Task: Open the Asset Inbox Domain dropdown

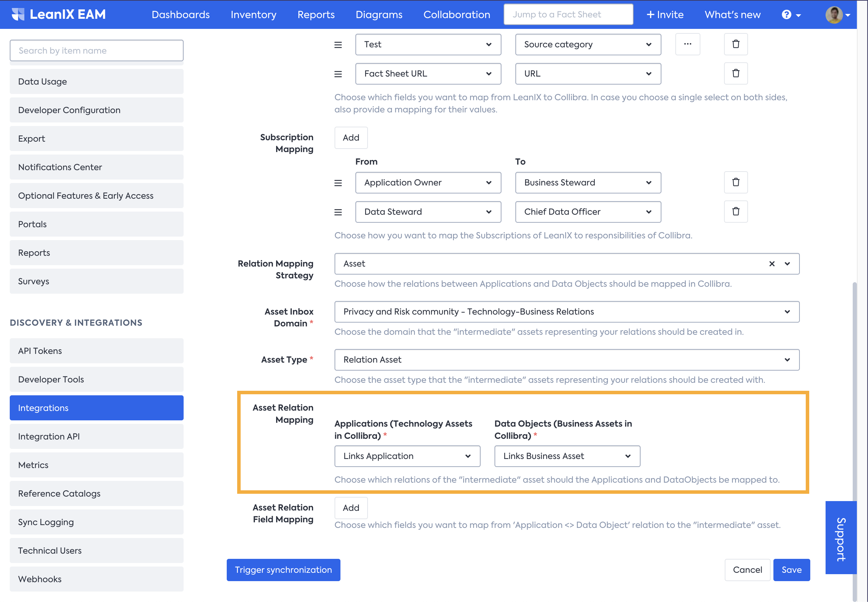Action: coord(566,311)
